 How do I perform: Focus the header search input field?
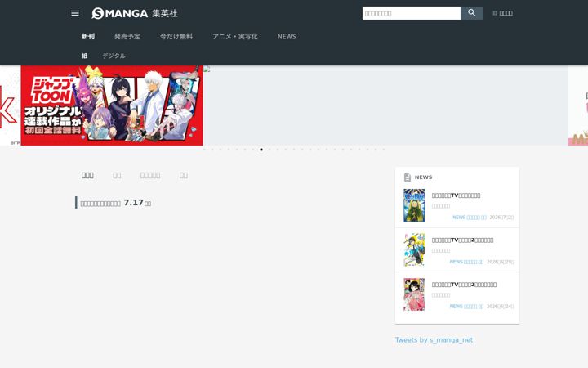pyautogui.click(x=412, y=13)
